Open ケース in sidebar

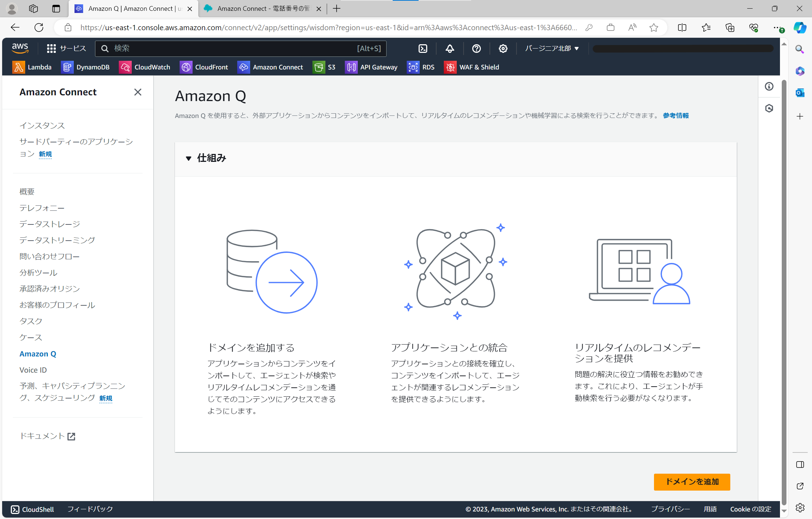pyautogui.click(x=31, y=337)
